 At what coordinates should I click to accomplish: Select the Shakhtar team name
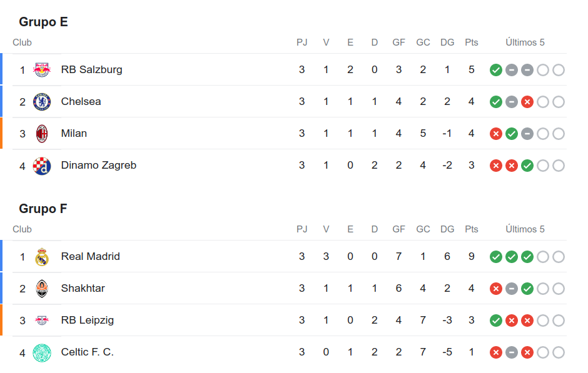83,289
